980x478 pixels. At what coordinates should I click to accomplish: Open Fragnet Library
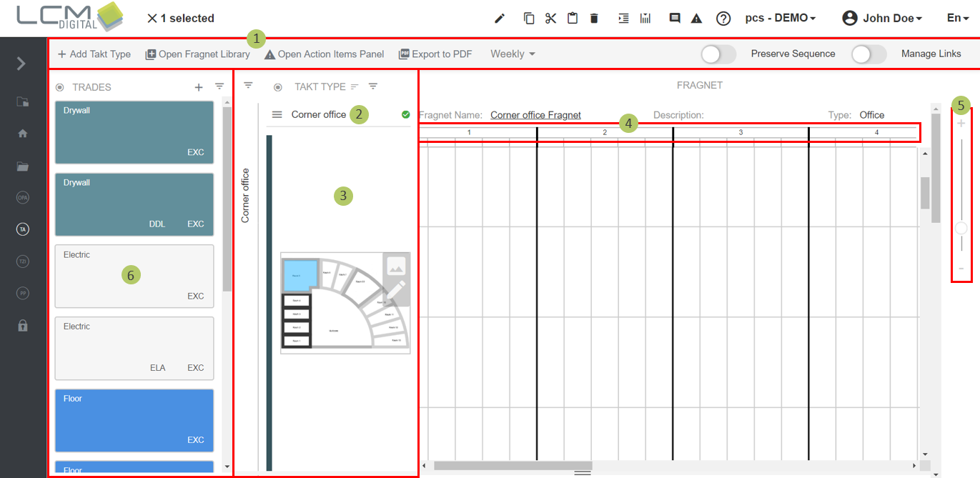pyautogui.click(x=197, y=54)
